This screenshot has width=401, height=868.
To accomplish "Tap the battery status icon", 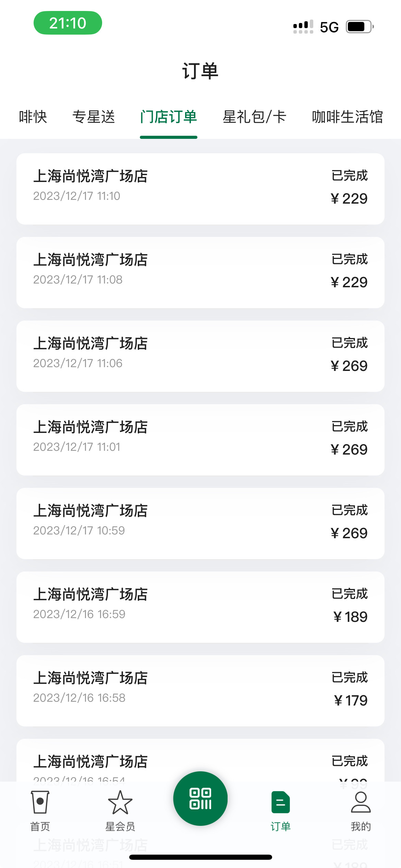I will point(360,26).
